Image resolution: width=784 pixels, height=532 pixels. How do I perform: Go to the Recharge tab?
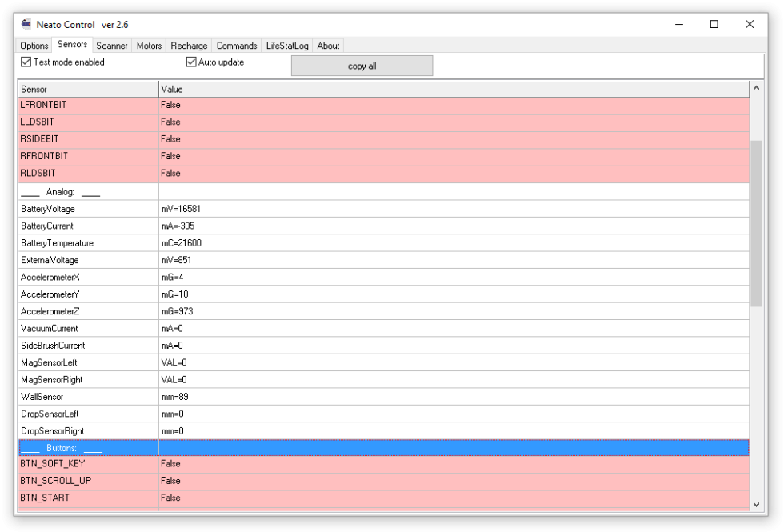(x=189, y=46)
